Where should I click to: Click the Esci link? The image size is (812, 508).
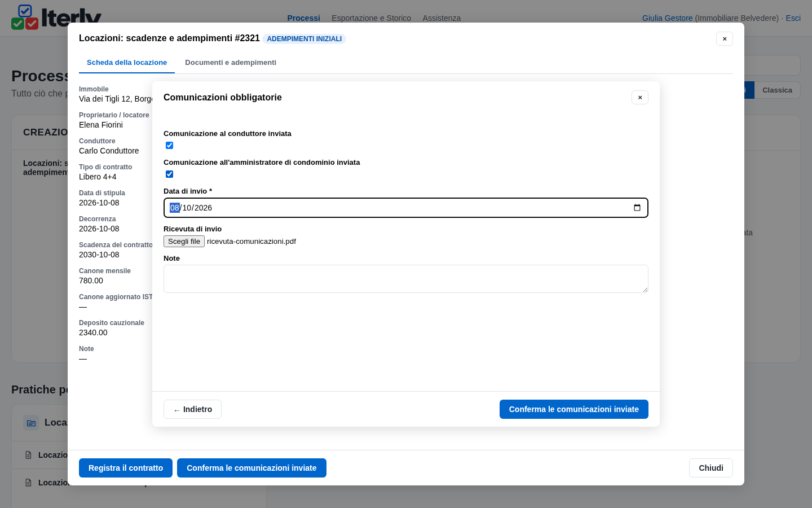tap(793, 18)
